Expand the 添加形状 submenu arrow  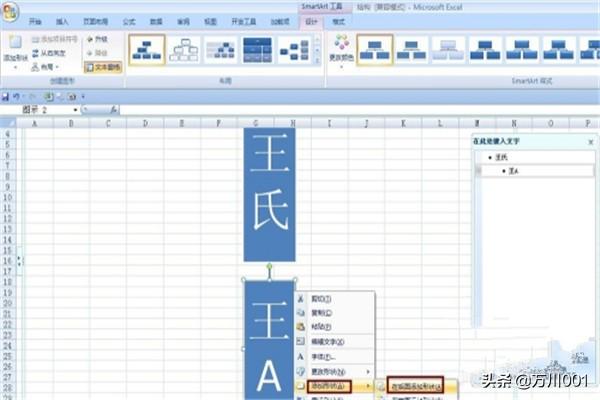(x=368, y=386)
